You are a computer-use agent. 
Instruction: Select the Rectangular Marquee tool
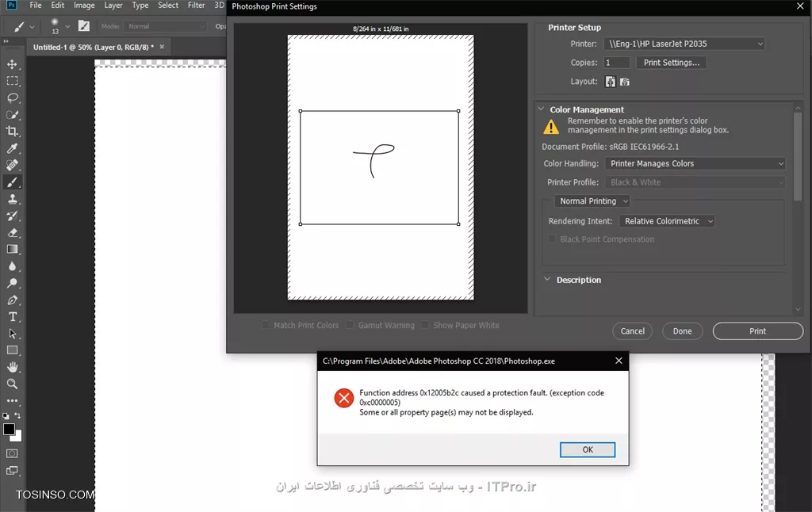pos(12,81)
